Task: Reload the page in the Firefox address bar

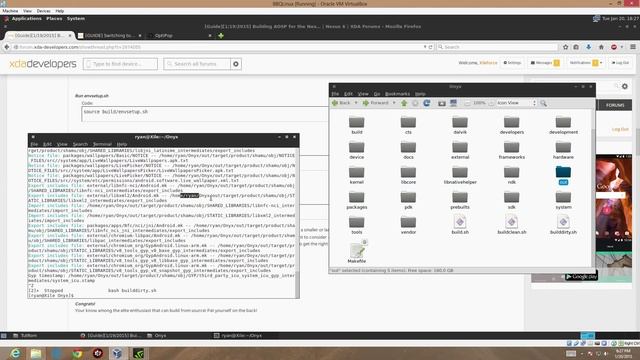Action: [430, 47]
